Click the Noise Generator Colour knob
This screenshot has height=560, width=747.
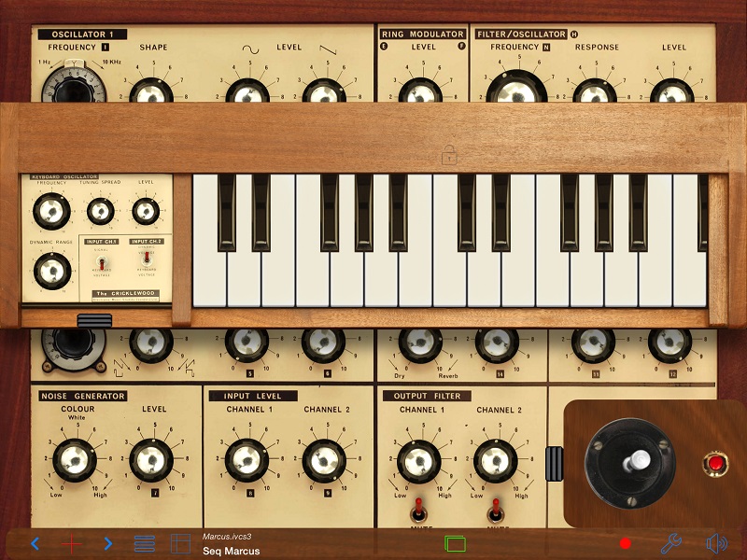coord(75,460)
